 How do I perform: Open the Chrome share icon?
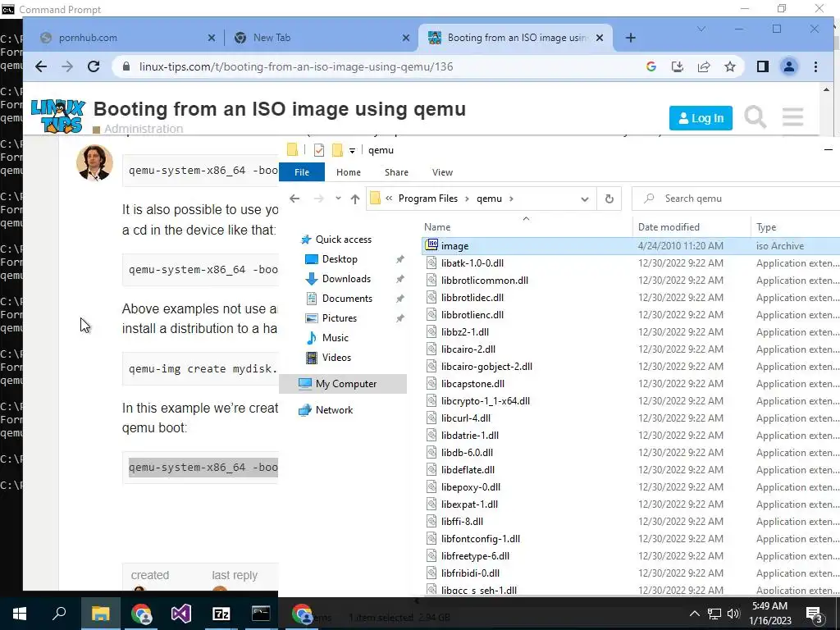pos(703,66)
